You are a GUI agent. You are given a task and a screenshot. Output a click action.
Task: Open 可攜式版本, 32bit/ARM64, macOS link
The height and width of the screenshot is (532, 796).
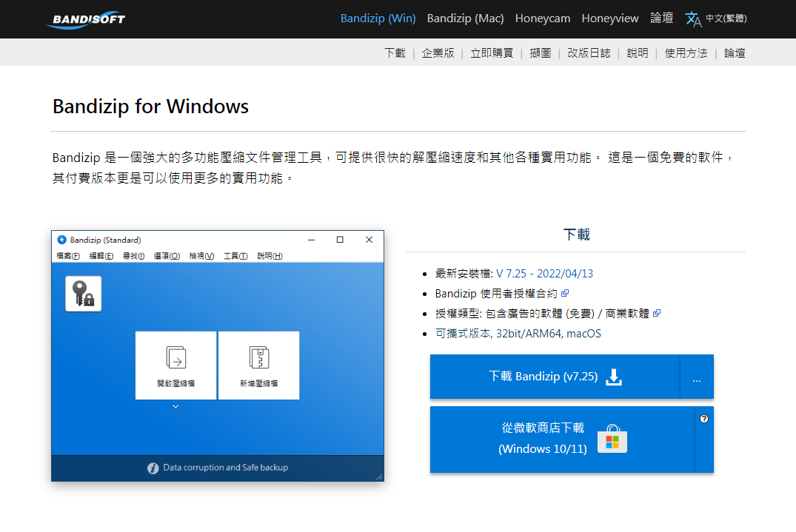(x=518, y=334)
